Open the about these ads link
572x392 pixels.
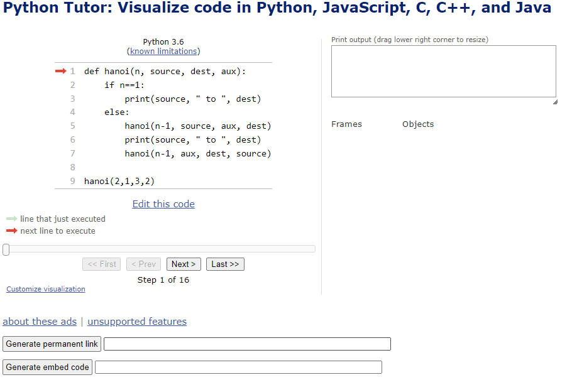tap(40, 321)
